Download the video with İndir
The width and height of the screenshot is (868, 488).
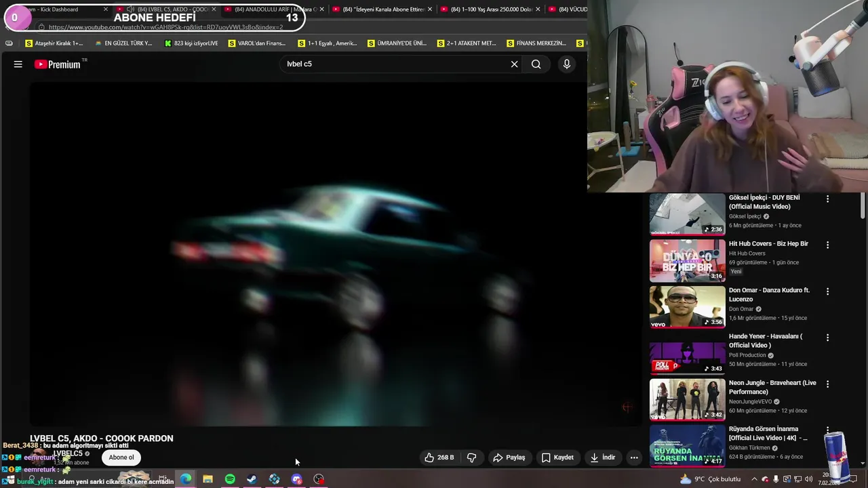[602, 457]
